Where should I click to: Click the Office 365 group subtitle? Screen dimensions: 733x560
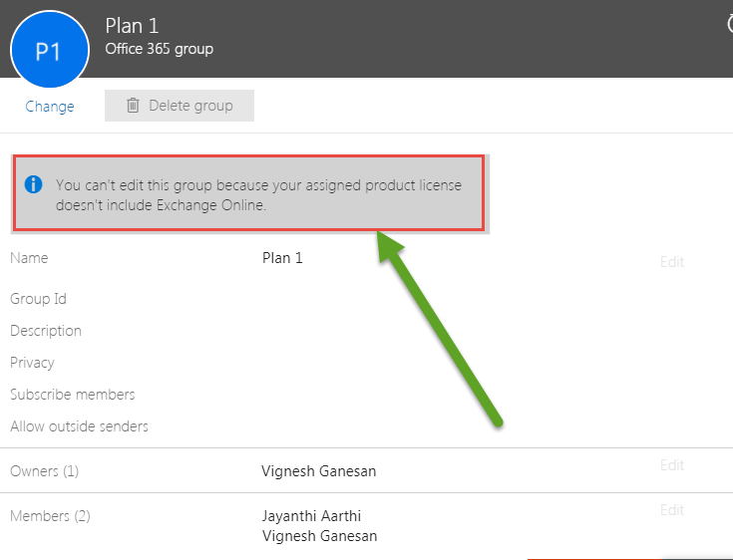tap(160, 49)
